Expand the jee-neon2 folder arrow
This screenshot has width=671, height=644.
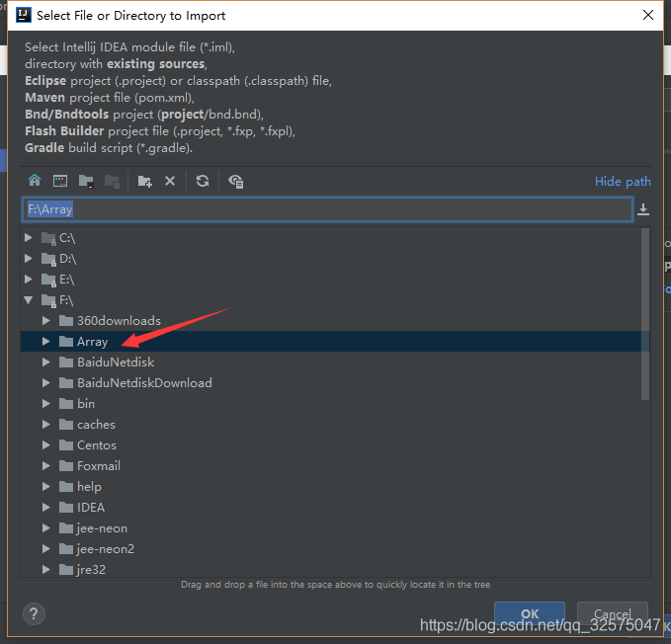[x=45, y=548]
